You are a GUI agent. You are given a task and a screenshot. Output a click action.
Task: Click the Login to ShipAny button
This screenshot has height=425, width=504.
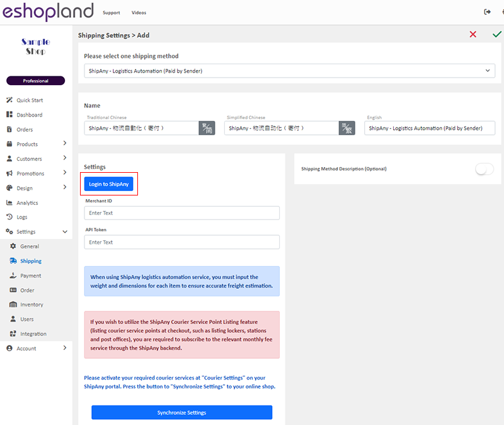(108, 184)
